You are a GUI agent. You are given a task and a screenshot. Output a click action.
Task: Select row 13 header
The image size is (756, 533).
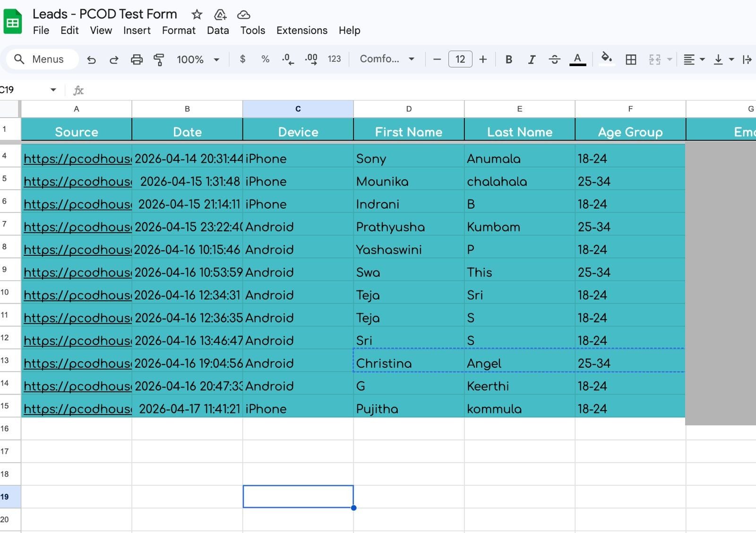(x=10, y=361)
